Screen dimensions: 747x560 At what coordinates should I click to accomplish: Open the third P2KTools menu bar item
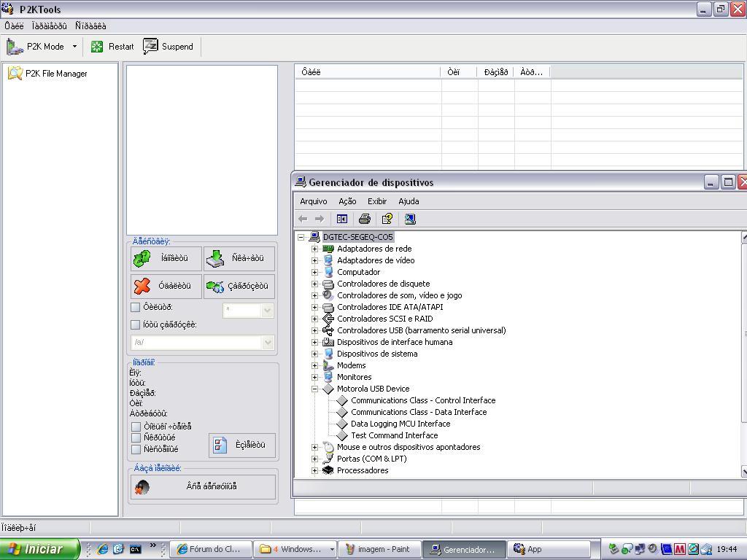(90, 26)
